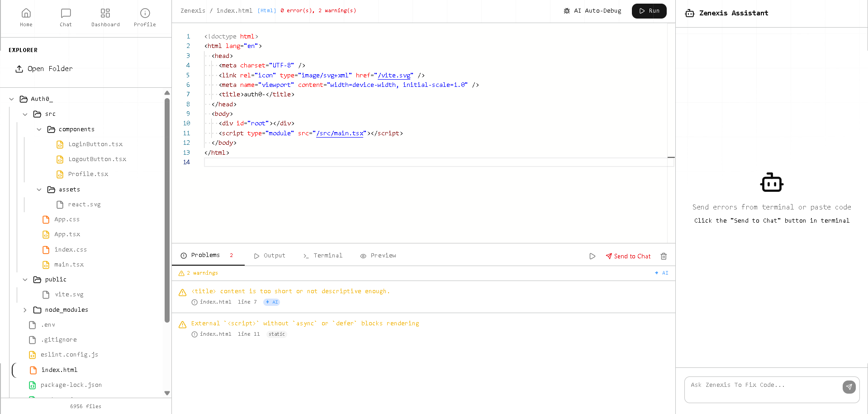Click the explorer scrollbar down arrow
Viewport: 868px width, 414px height.
coord(167,393)
